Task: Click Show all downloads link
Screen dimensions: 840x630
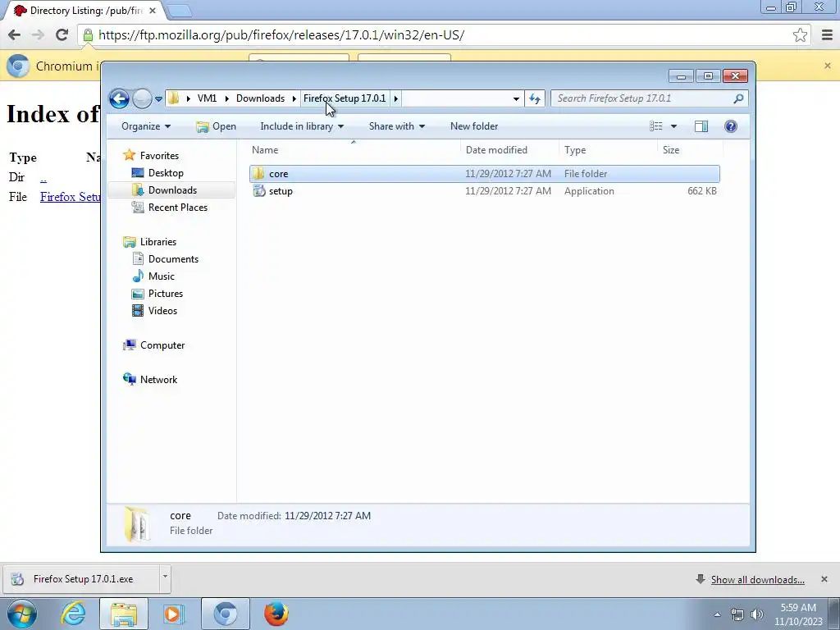Action: pyautogui.click(x=757, y=580)
